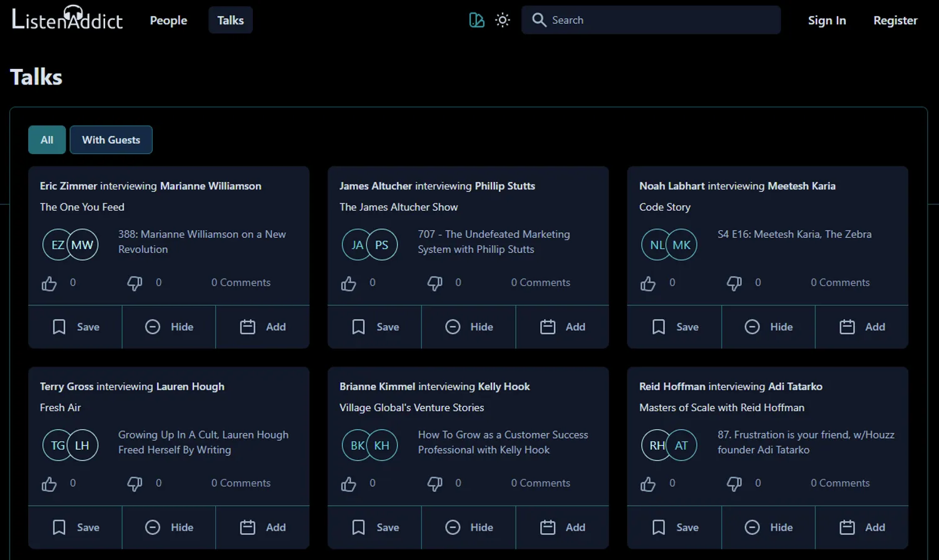
Task: Like the Marianne Williamson talk with thumbs up
Action: 49,283
